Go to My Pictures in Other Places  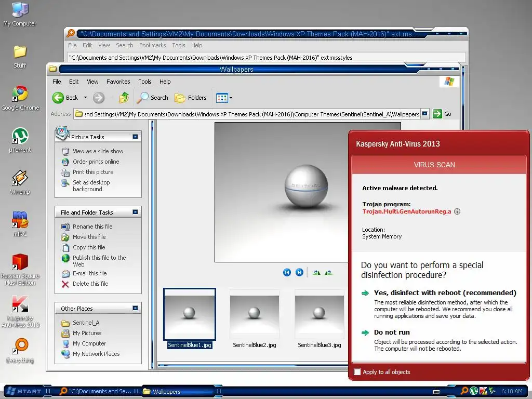pos(87,333)
